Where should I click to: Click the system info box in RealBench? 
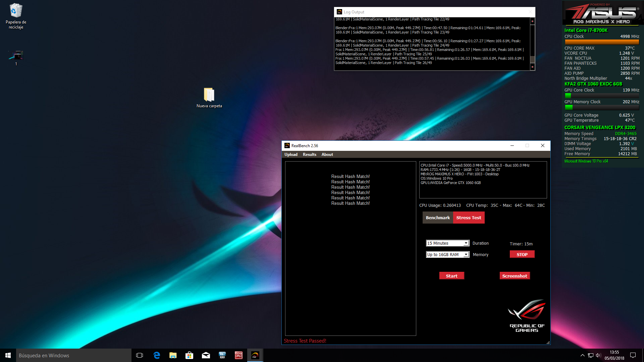coord(483,180)
